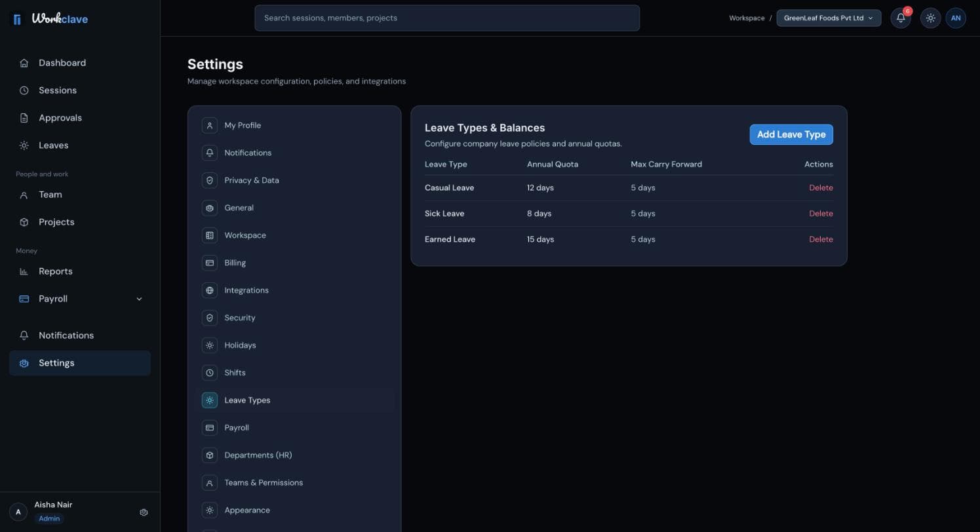Click the Payroll card icon in main sidebar

(x=24, y=299)
